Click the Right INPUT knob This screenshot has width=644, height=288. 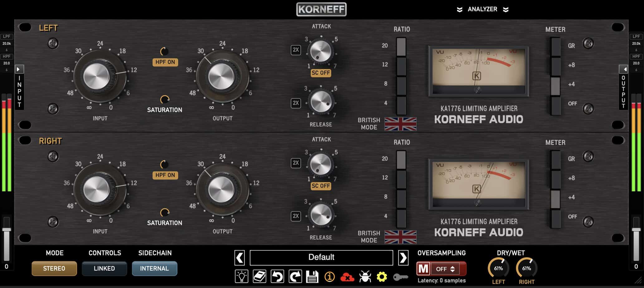100,190
